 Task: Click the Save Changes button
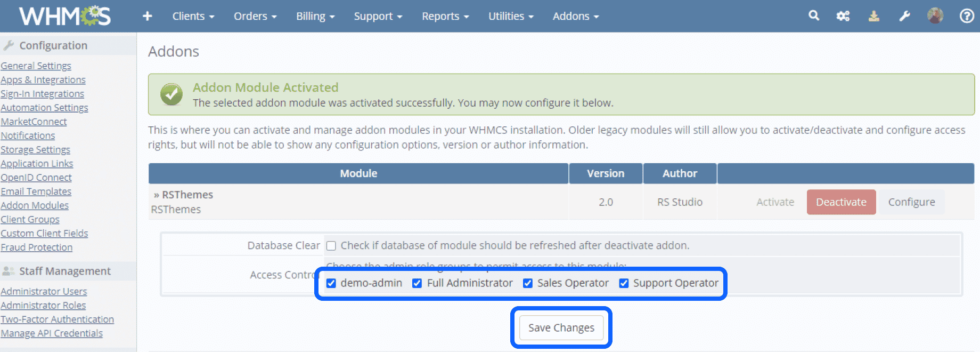click(x=560, y=327)
